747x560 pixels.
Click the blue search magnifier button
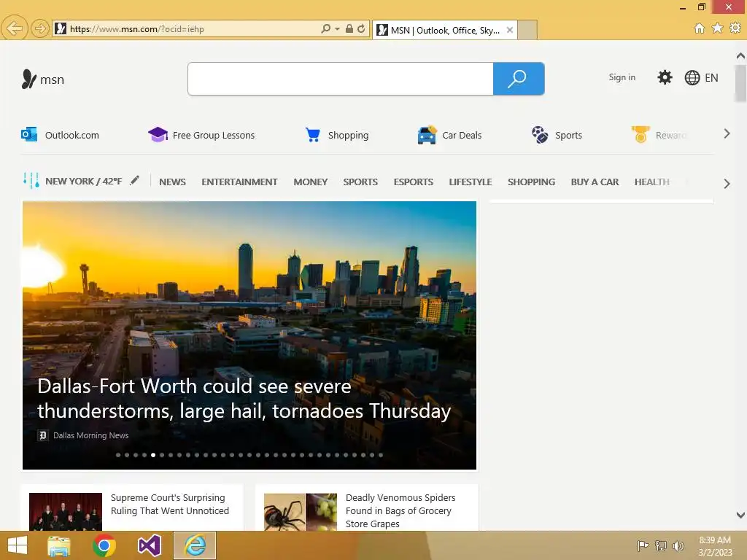click(519, 79)
